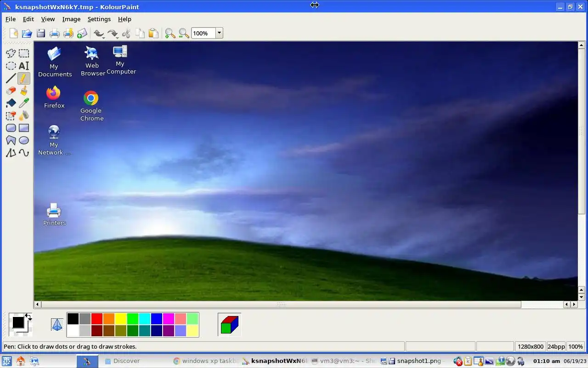
Task: Click the horizontal scrollbar right arrow
Action: point(574,304)
